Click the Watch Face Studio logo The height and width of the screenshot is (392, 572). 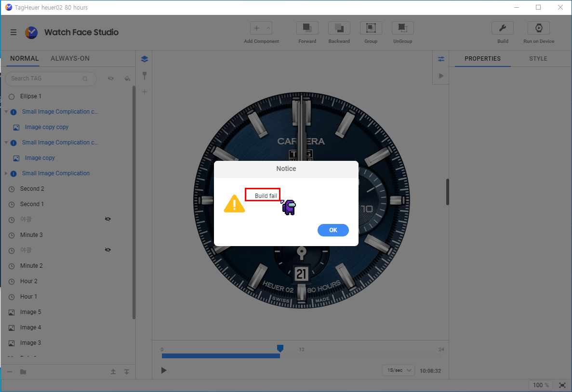pyautogui.click(x=31, y=32)
